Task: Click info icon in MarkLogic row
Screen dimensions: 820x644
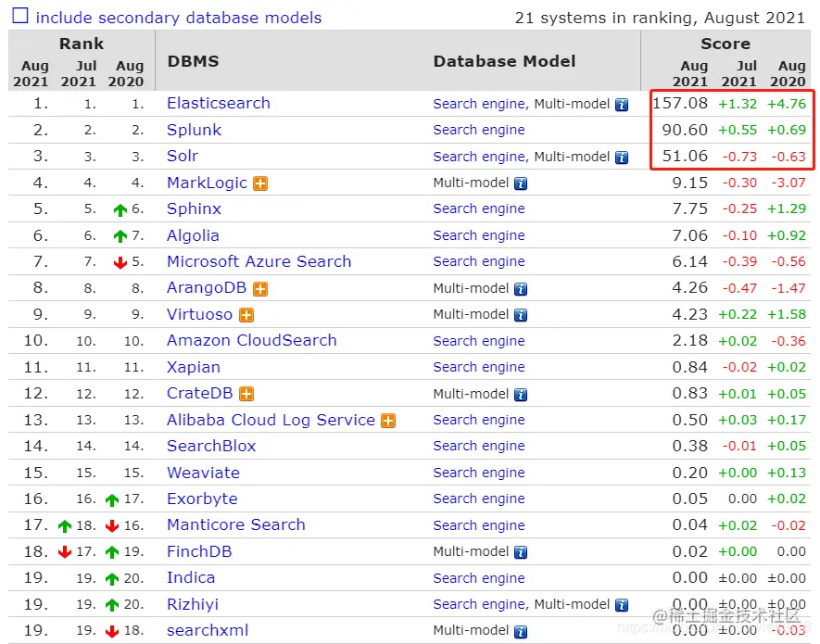Action: [x=521, y=183]
